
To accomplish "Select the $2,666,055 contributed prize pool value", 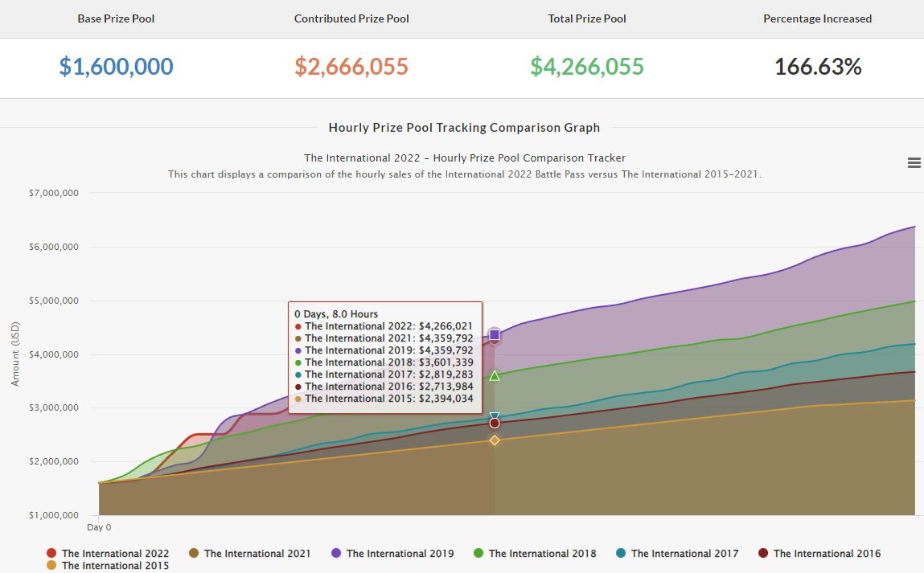I will click(x=351, y=67).
